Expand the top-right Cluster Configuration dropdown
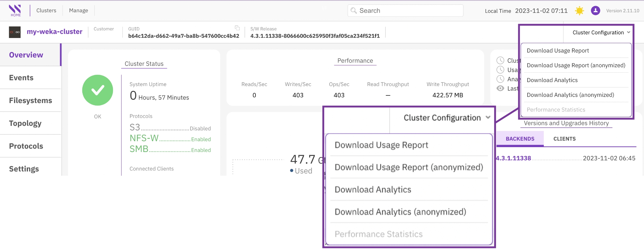Viewport: 644px width, 252px height. point(601,33)
